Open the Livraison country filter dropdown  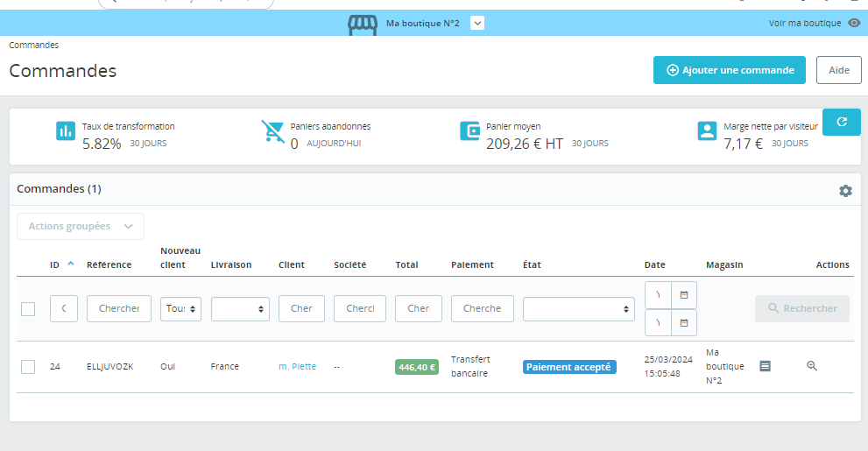point(240,309)
